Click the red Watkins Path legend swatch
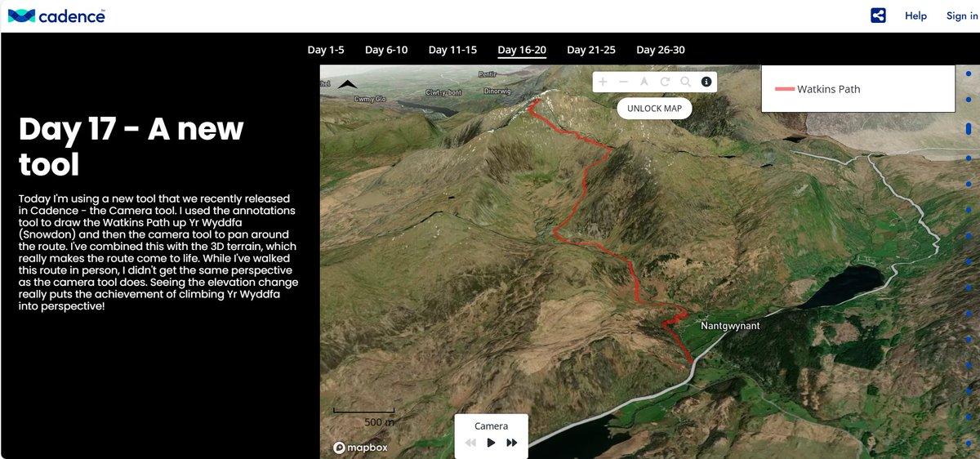The height and width of the screenshot is (459, 980). 784,89
